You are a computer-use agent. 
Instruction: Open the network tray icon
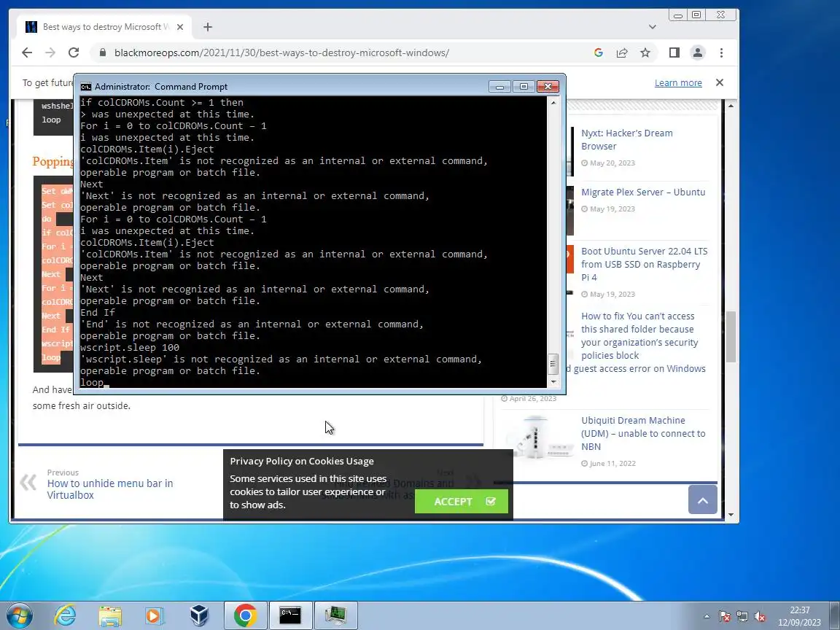coord(742,617)
